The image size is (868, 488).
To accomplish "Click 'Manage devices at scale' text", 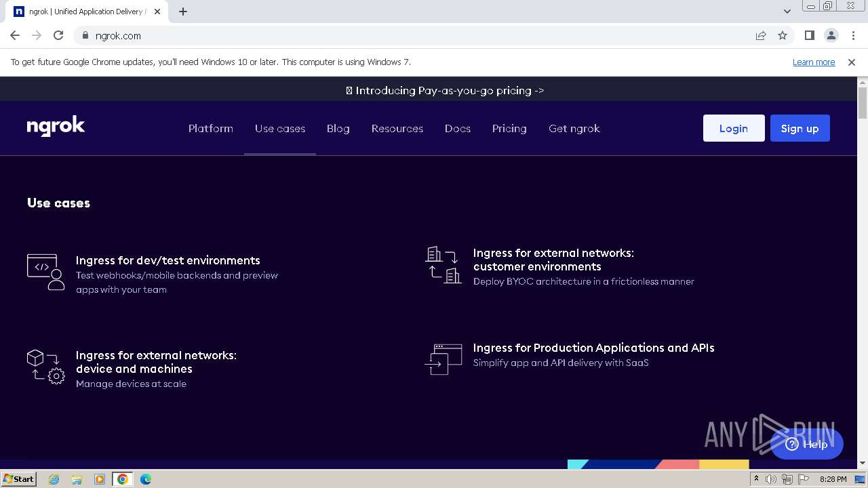I will pyautogui.click(x=131, y=384).
